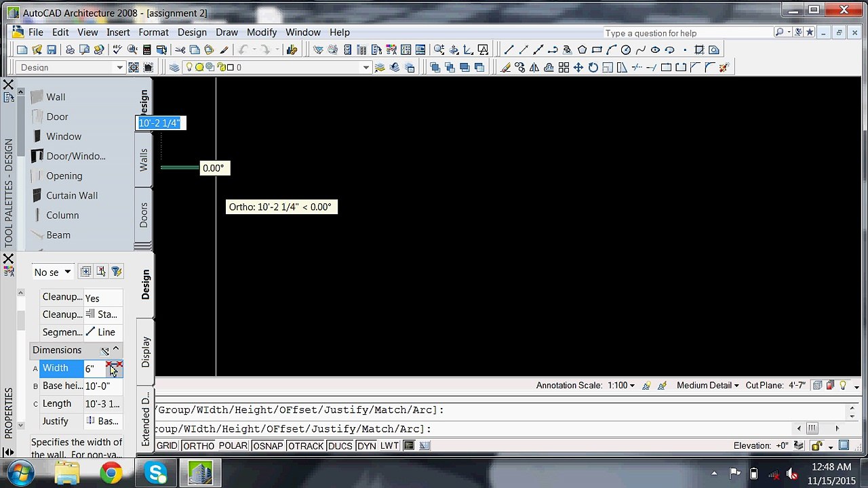Screen dimensions: 868x488
Task: Select the Move tool crosshair arrows
Action: (578, 67)
